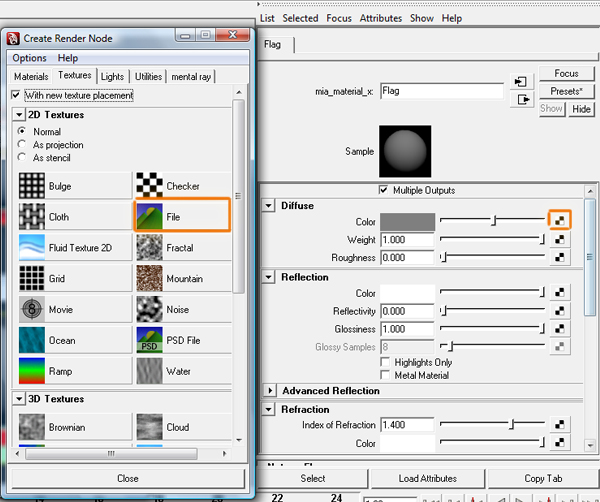The width and height of the screenshot is (600, 502).
Task: Create a Movie texture node
Action: point(75,310)
